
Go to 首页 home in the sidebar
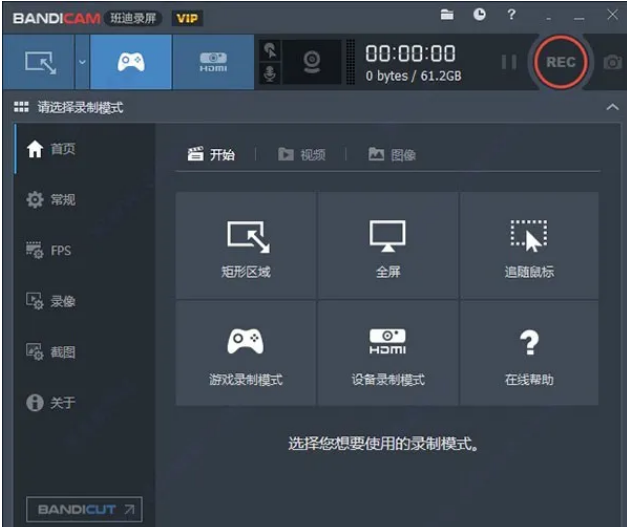(84, 149)
